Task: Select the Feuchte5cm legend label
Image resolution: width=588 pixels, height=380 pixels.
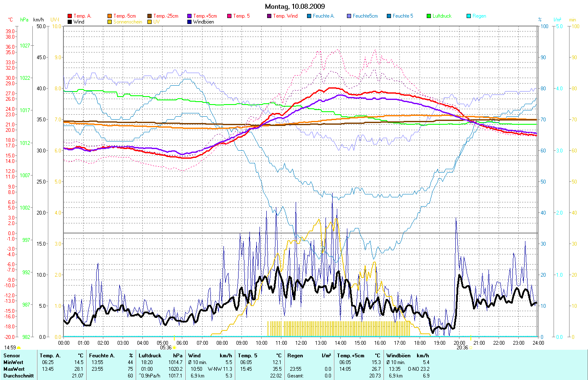Action: tap(365, 16)
